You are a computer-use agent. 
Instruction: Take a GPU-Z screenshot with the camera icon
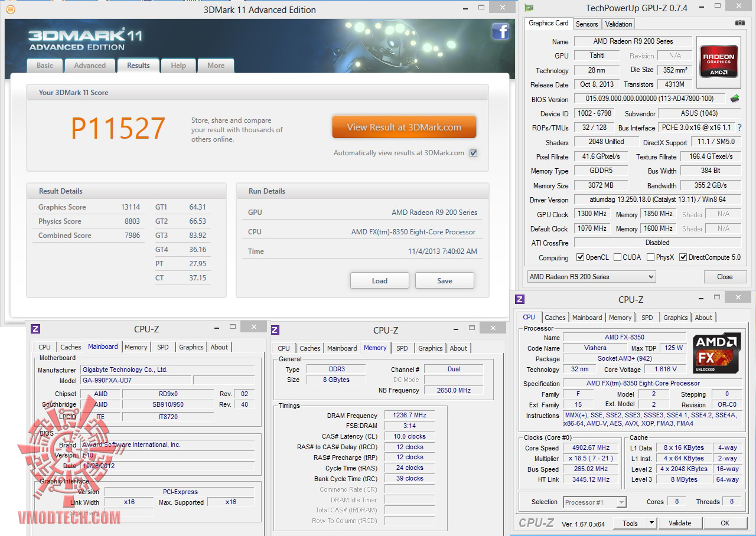[x=739, y=23]
